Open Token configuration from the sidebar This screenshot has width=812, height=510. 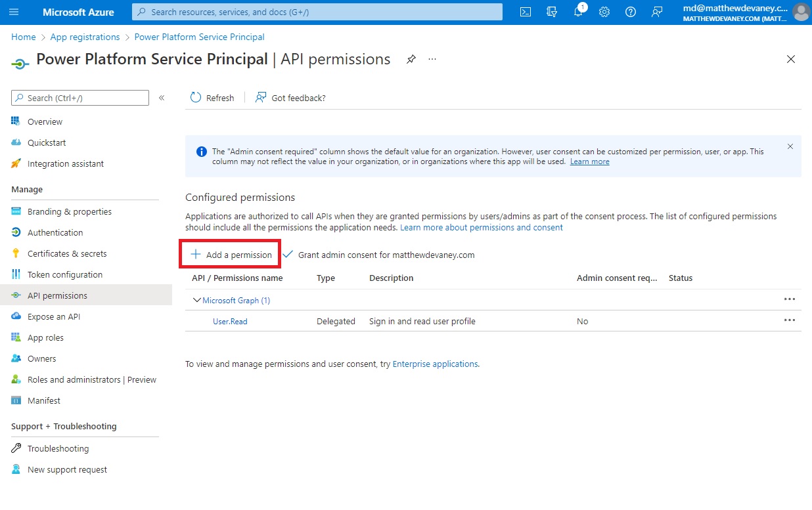pos(63,274)
